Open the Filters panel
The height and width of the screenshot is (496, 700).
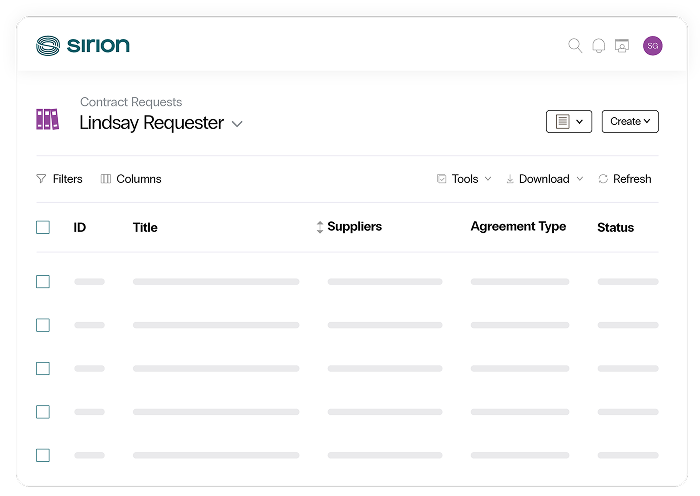click(59, 179)
